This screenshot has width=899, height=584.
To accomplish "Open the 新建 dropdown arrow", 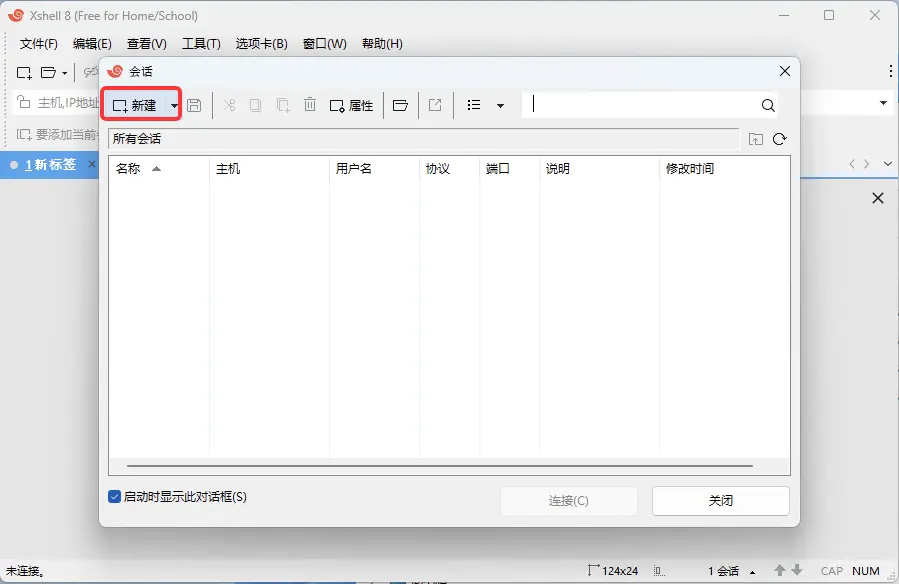I will (x=174, y=105).
